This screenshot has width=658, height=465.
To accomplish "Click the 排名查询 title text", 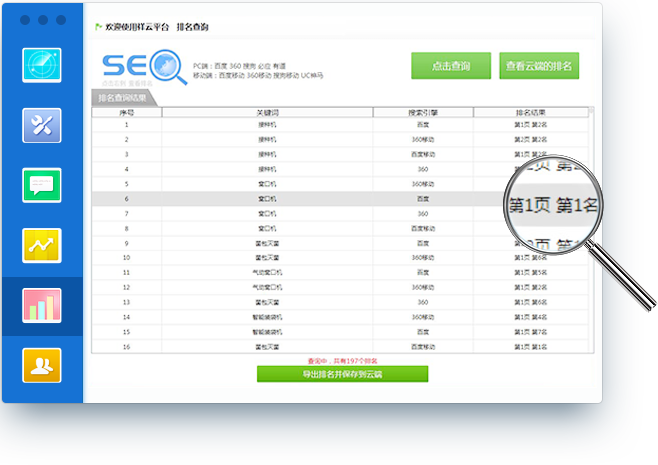I will (x=192, y=27).
